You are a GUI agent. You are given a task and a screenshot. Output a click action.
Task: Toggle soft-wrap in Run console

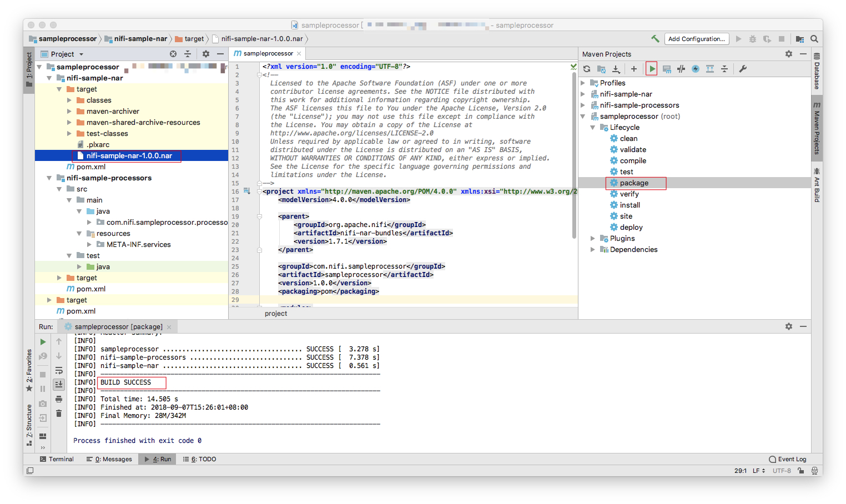tap(59, 370)
